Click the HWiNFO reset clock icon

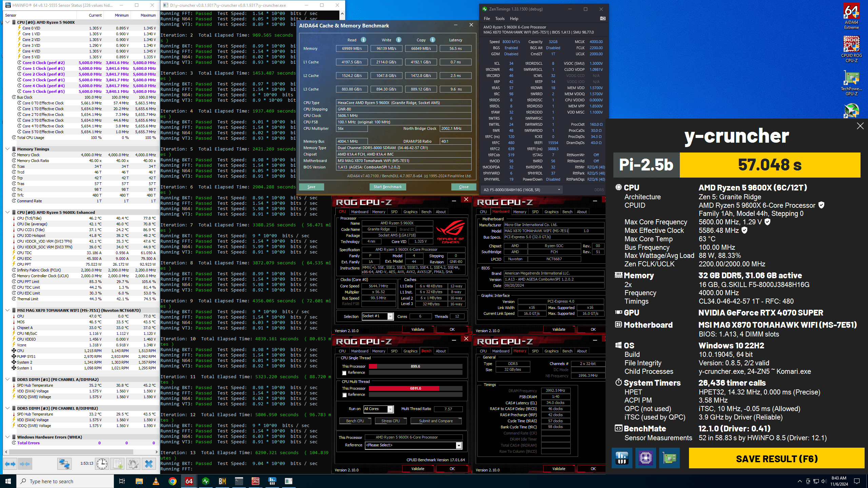102,464
